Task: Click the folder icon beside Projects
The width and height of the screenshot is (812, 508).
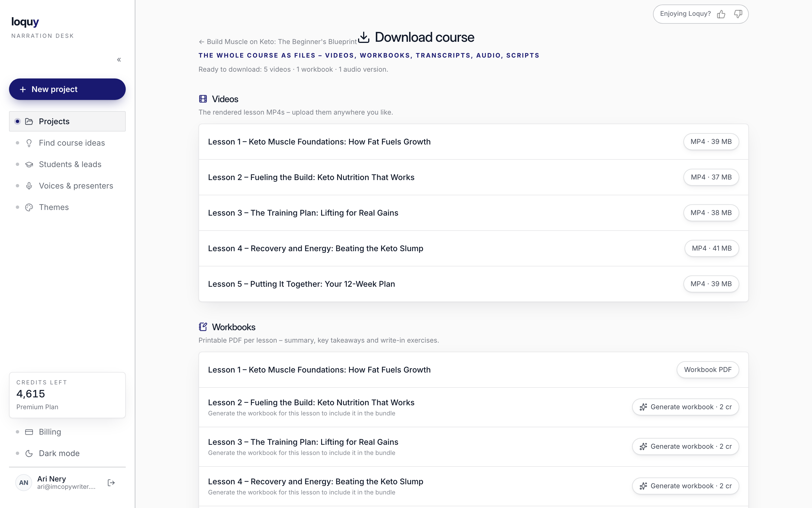Action: tap(29, 121)
